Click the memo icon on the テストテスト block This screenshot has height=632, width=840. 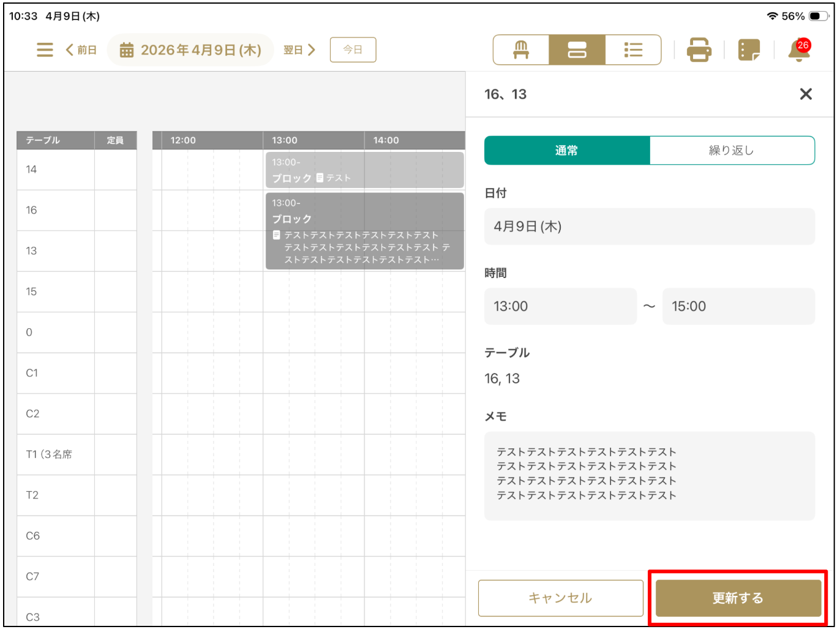click(x=277, y=234)
